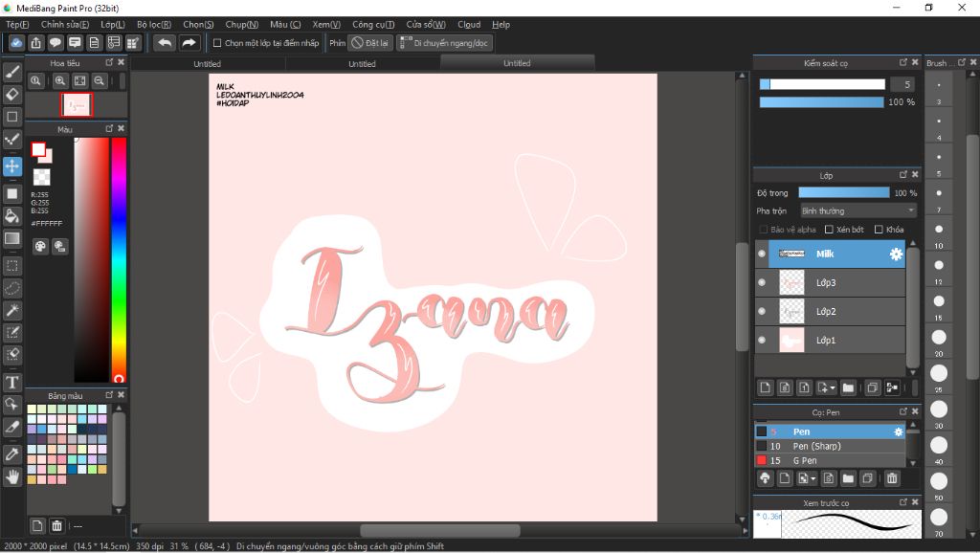This screenshot has width=980, height=553.
Task: Open the Chỉnh sửa(E) menu
Action: point(65,24)
